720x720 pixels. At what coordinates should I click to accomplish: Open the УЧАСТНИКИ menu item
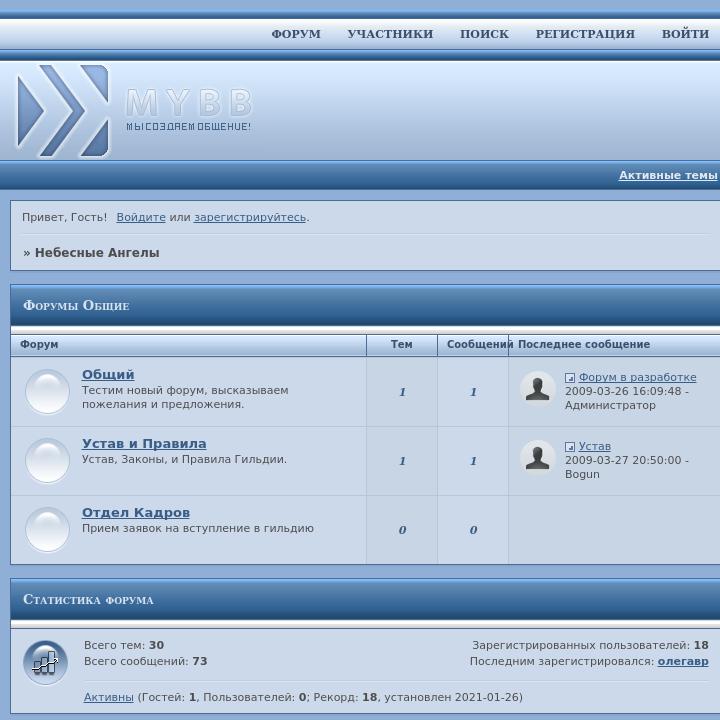(x=390, y=34)
